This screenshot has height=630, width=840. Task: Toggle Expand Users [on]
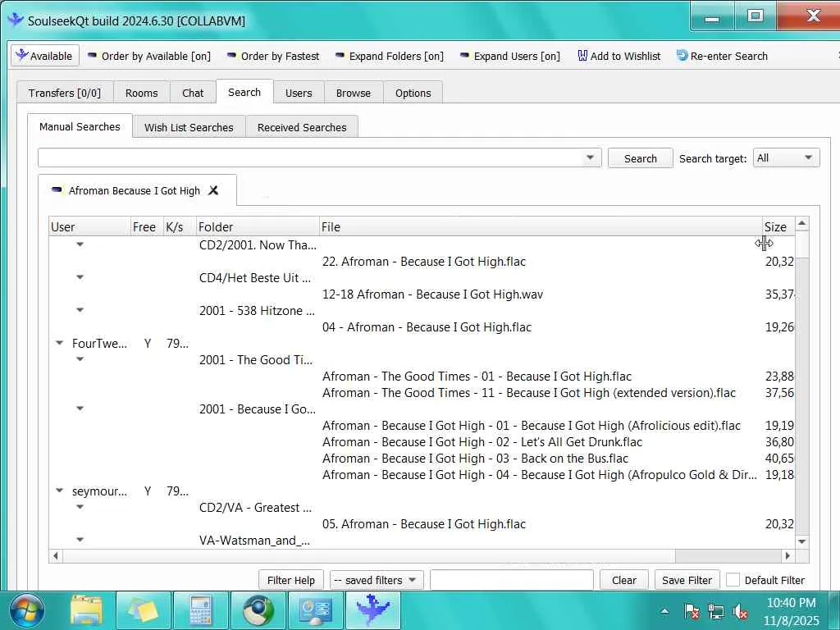[510, 56]
